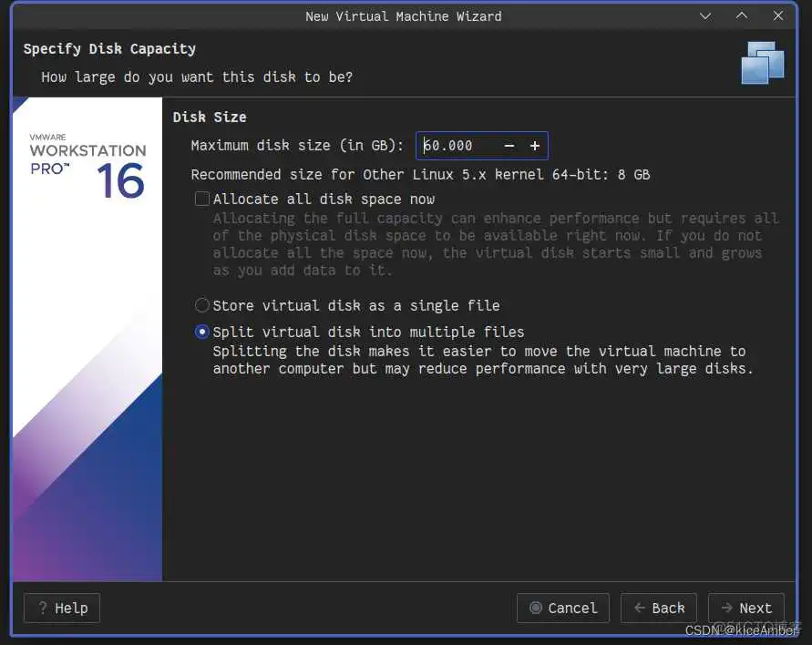Click Next to proceed with disk setup
Screen dimensions: 812x645
coord(745,608)
